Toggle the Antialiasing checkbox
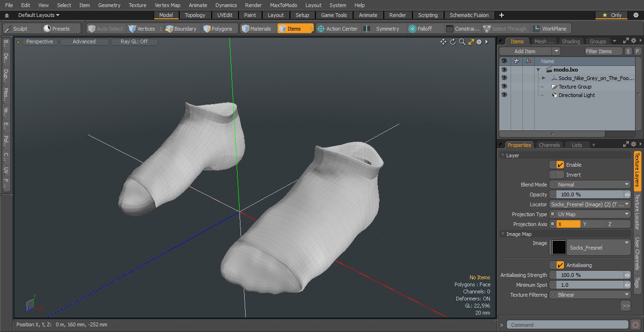The width and height of the screenshot is (644, 332). 560,265
